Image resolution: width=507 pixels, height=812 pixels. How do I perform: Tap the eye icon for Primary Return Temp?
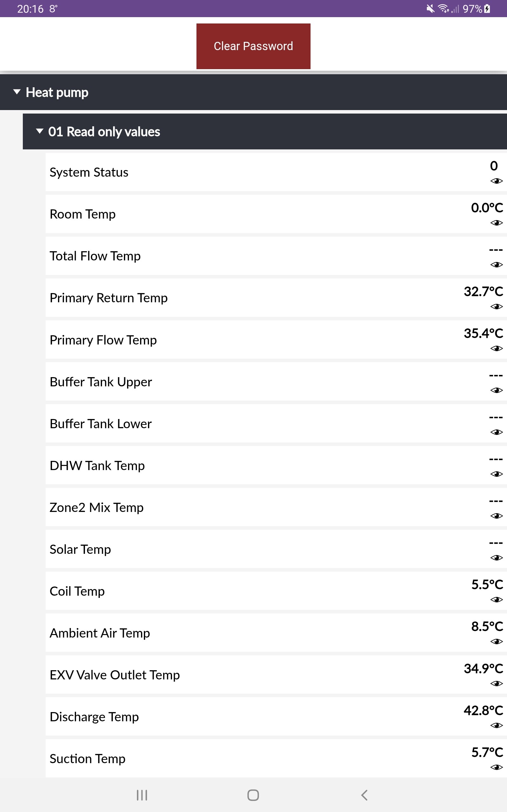pos(496,307)
